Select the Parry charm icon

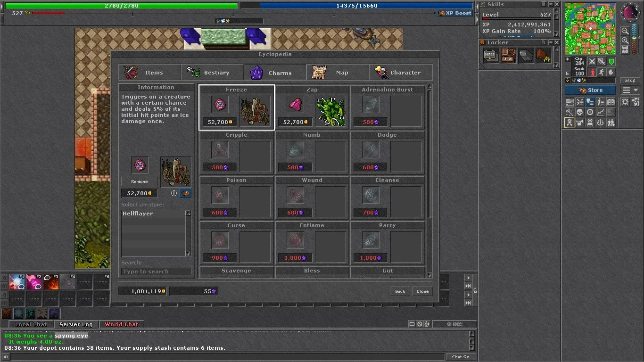tap(371, 240)
